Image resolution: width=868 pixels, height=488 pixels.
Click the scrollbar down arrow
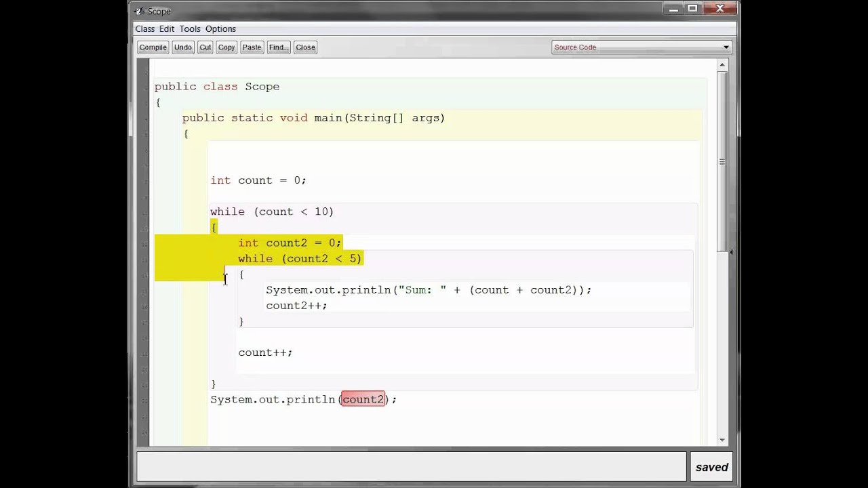coord(722,440)
